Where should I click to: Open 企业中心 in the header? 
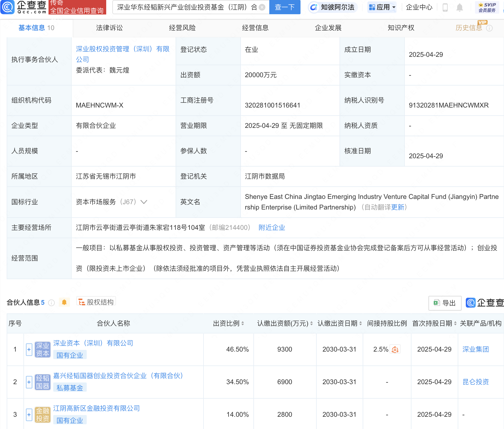[x=419, y=7]
